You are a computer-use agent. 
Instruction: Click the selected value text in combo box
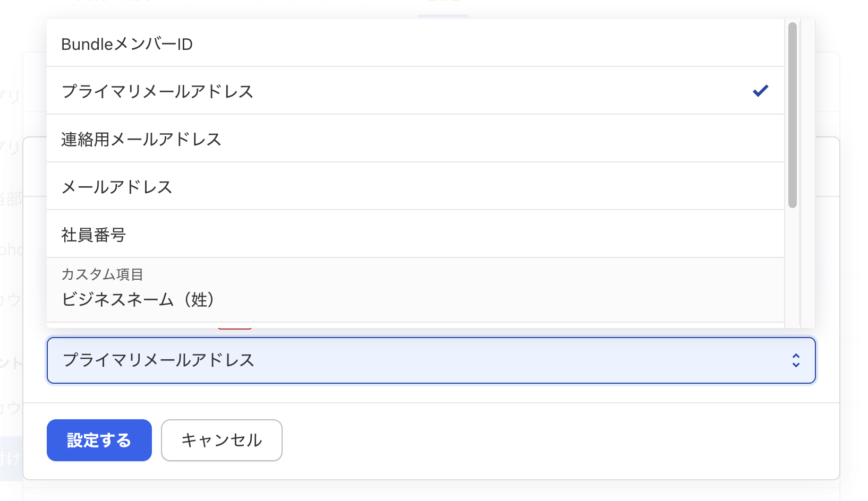[158, 360]
